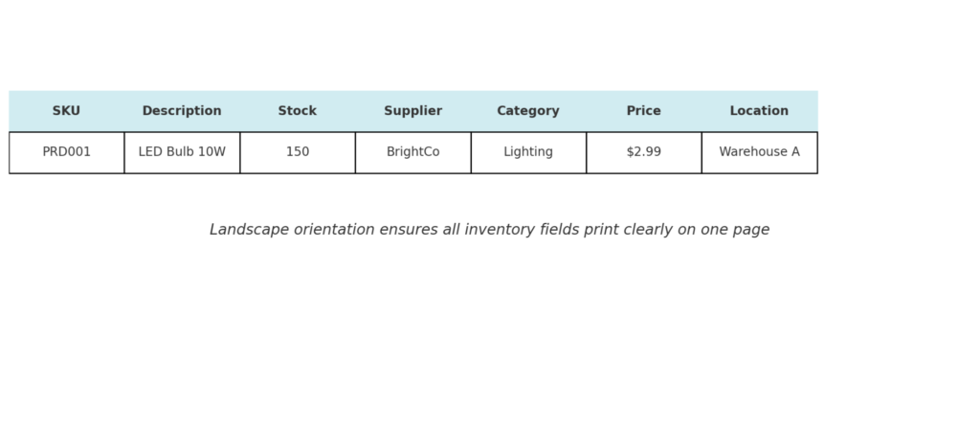Select the PRD001 cell

point(66,152)
